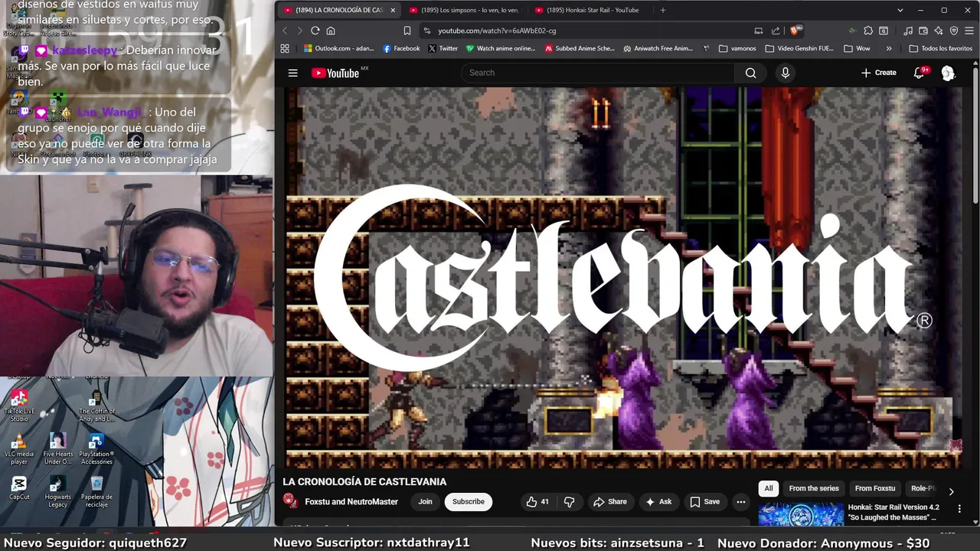Select the All filter chip
This screenshot has height=551, width=980.
coord(769,488)
